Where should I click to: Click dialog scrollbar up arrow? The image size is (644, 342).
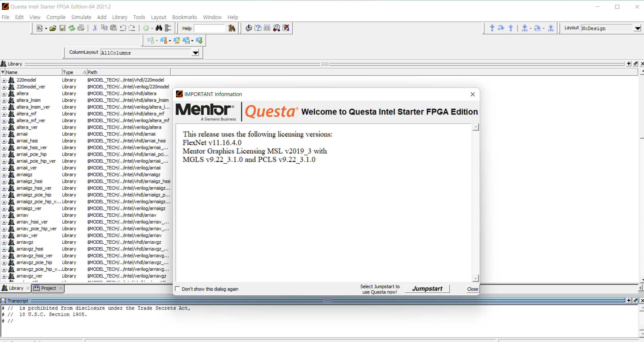coord(476,127)
